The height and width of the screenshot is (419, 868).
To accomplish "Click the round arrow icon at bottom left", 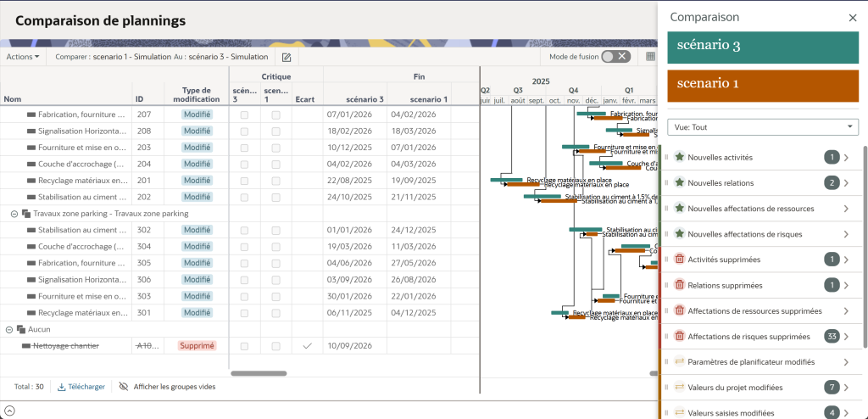I will (9, 411).
